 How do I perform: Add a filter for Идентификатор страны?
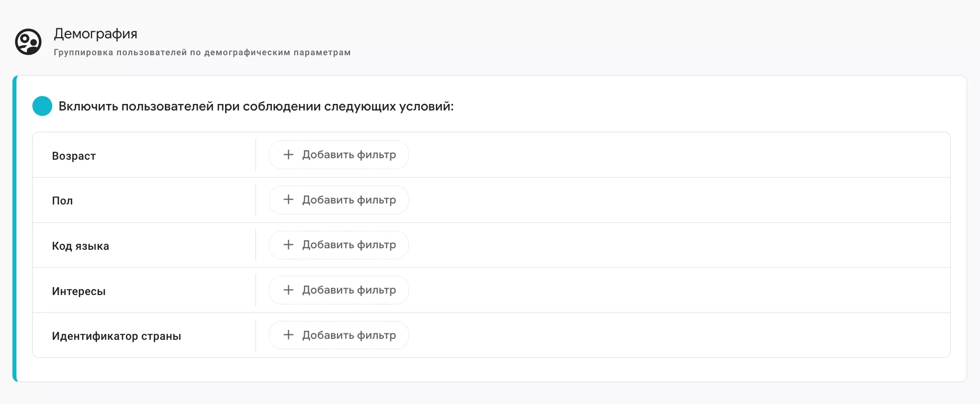[x=338, y=335]
